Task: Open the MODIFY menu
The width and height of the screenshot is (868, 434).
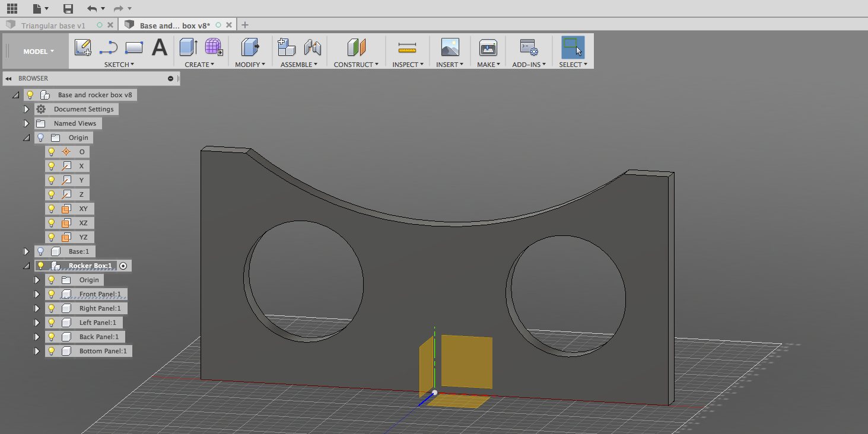Action: (x=251, y=65)
